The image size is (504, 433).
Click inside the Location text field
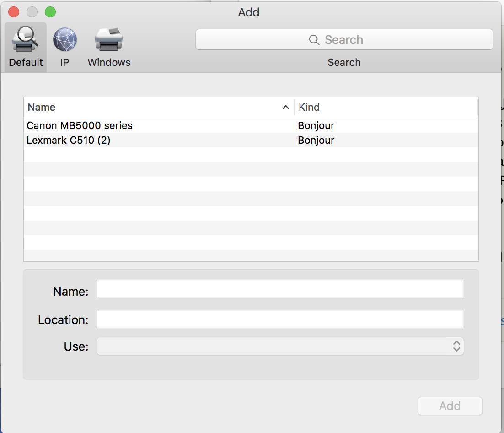[x=280, y=319]
